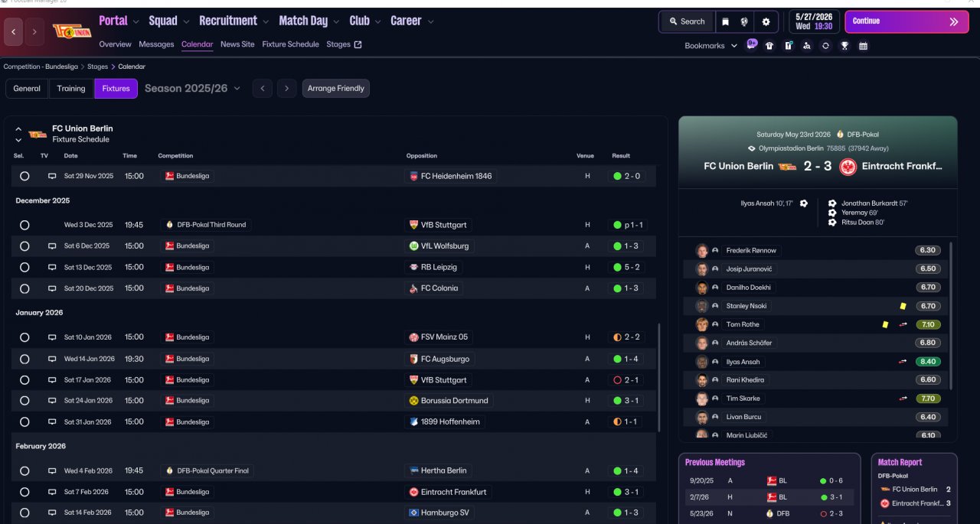This screenshot has width=980, height=524.
Task: Select radio for FC Colonia fixture
Action: coord(24,289)
